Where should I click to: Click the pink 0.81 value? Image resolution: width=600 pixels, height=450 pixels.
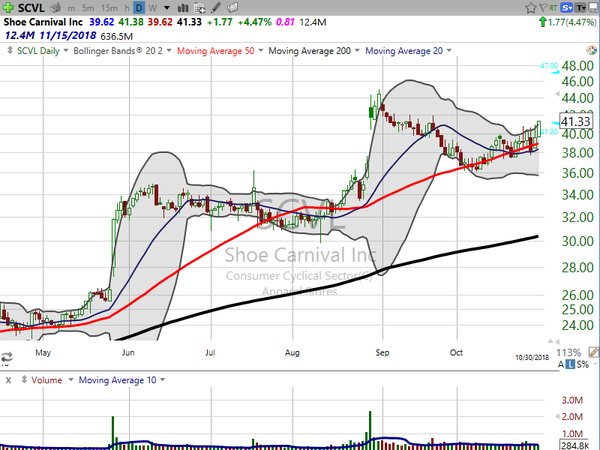[285, 22]
